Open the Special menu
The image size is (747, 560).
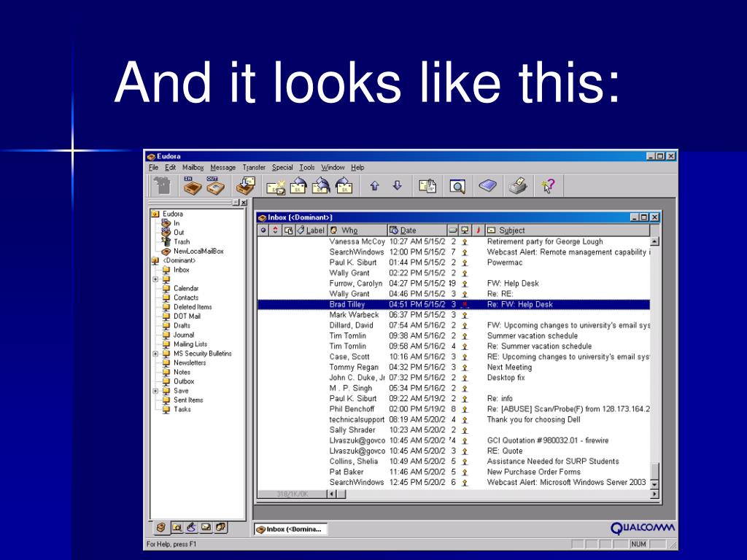[x=282, y=168]
